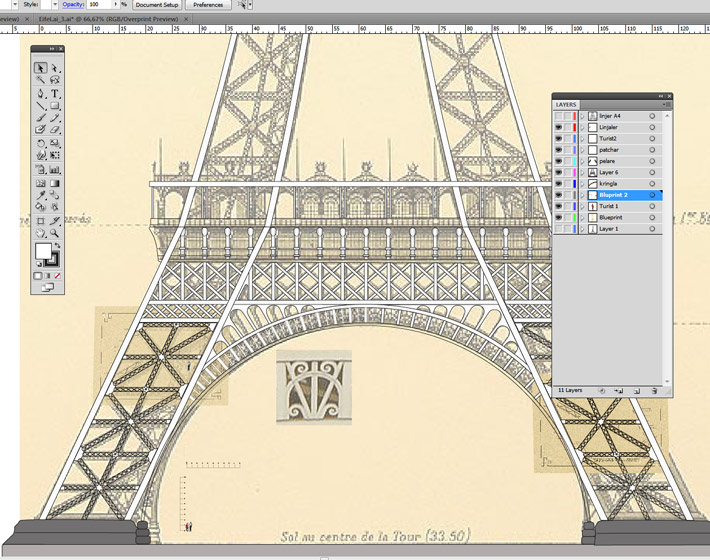Click the Document Setup button
Viewport: 710px width, 560px height.
[156, 5]
